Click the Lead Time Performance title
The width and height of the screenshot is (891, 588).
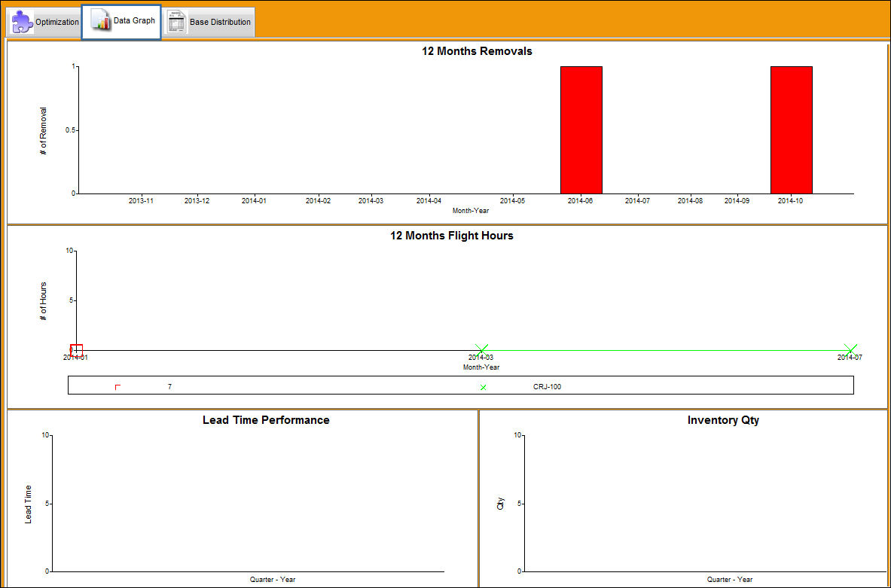tap(266, 420)
